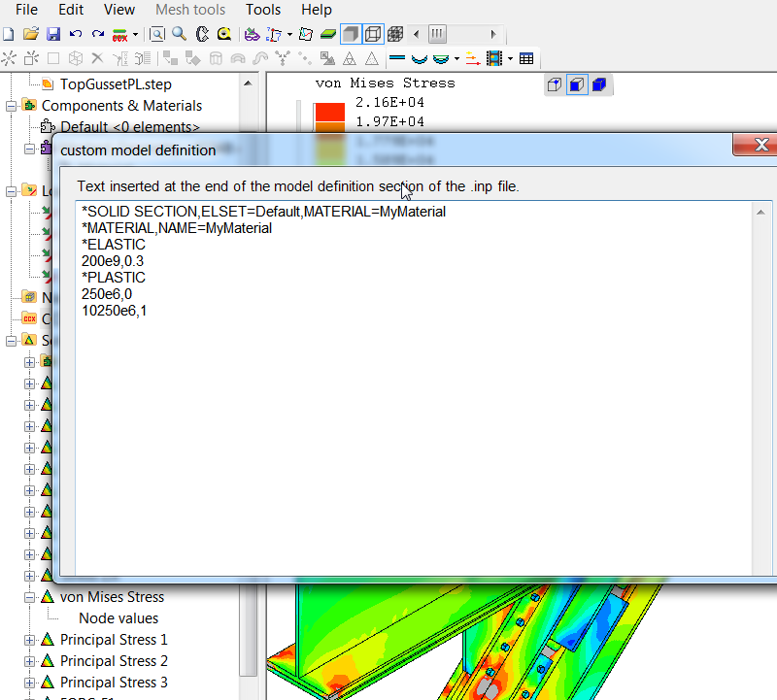Toggle the white cube view mode in viewport
The image size is (777, 700).
(x=555, y=84)
